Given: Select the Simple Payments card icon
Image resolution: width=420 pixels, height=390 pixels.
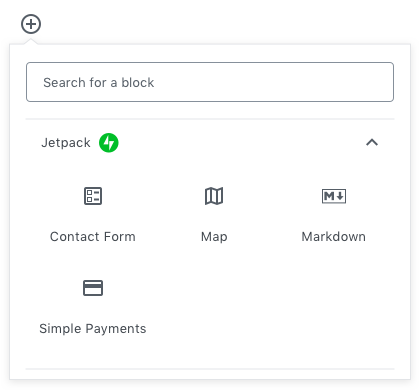Looking at the screenshot, I should 93,288.
